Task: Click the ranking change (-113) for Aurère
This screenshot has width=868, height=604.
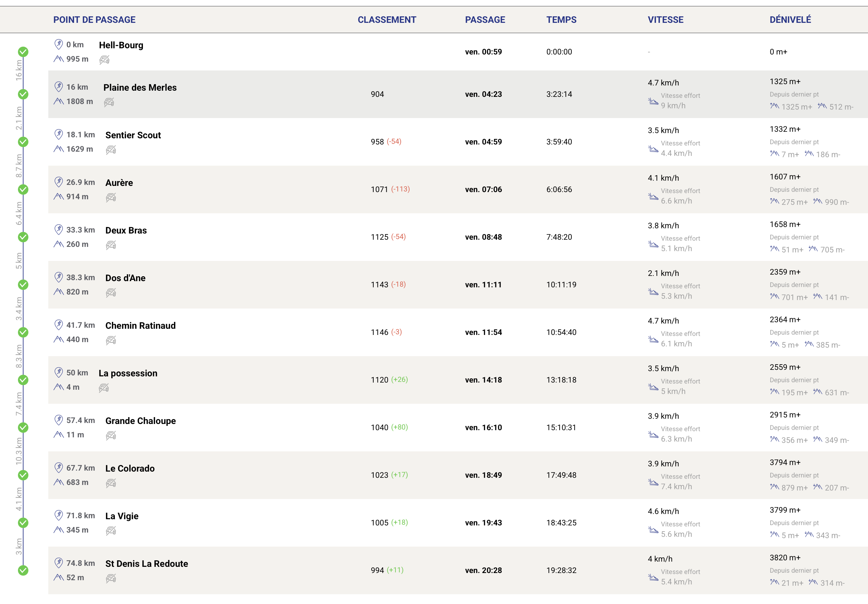Action: tap(400, 189)
